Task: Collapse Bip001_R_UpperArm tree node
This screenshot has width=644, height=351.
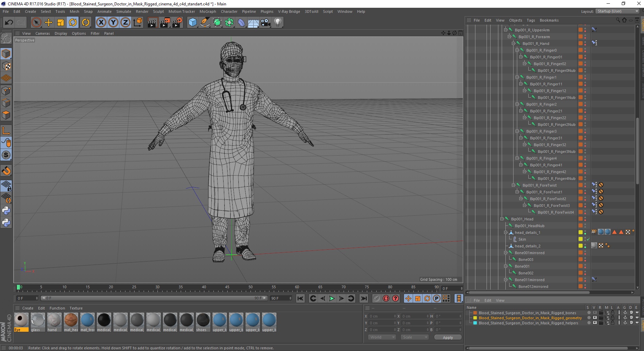Action: 505,30
